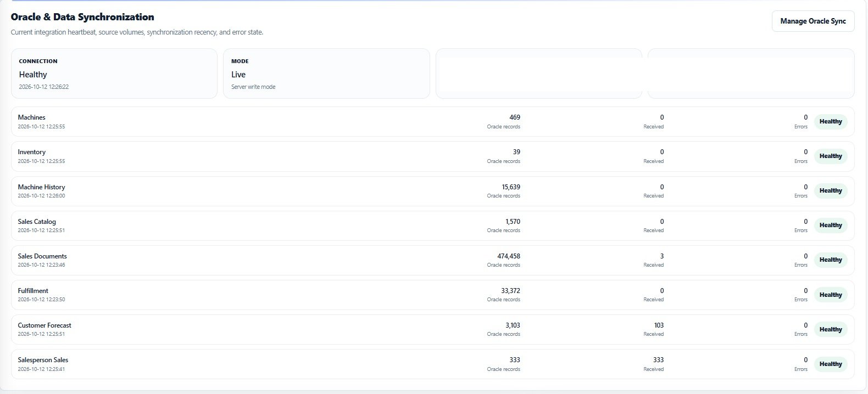Select the 1,570 Oracle records value

[513, 222]
